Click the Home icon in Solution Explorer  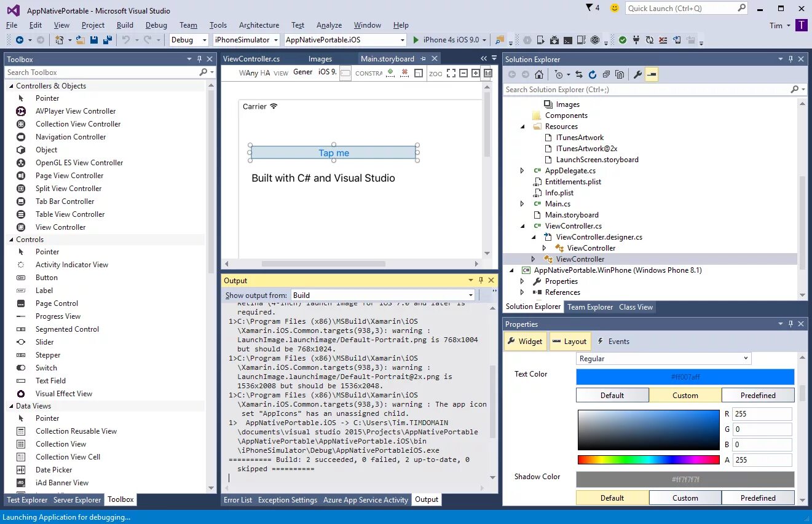(x=539, y=74)
